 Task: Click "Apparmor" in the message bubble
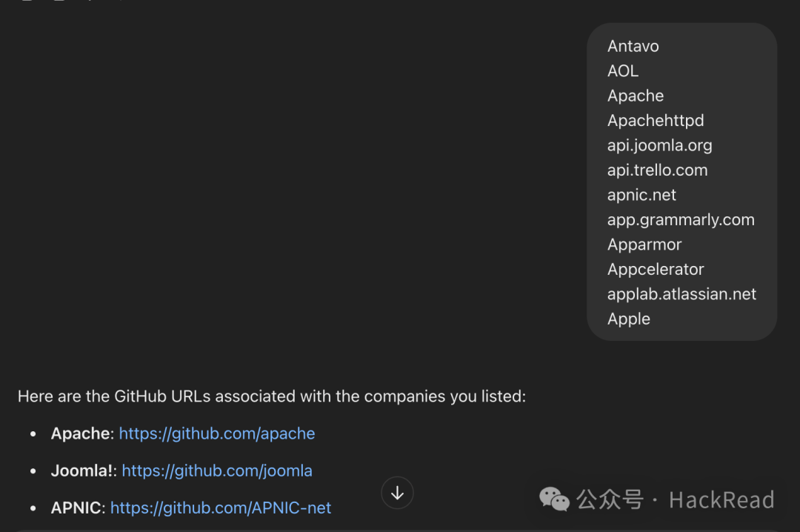point(644,245)
